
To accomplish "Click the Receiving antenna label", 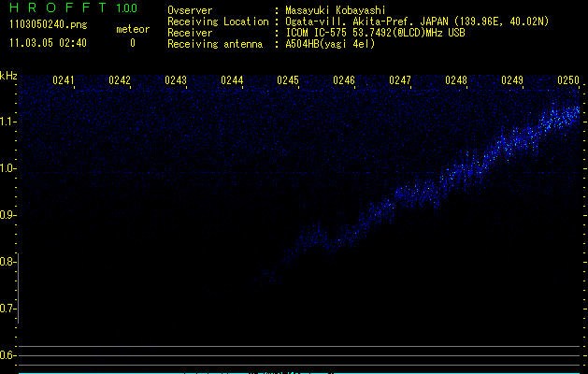I will 215,44.
